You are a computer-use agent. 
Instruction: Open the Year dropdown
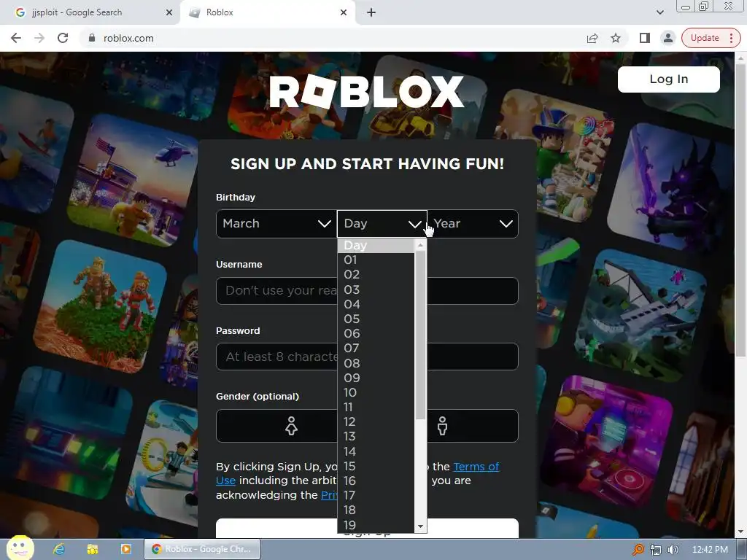[473, 223]
